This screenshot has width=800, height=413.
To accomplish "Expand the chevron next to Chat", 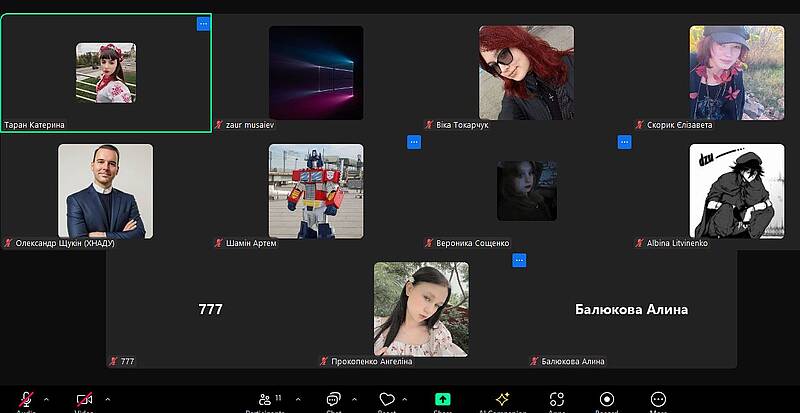I will 357,399.
